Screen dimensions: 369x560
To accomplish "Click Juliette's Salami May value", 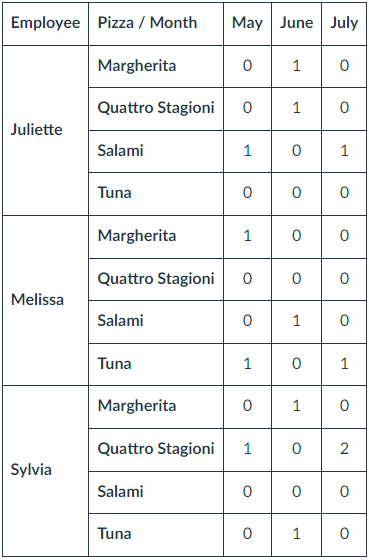I will (x=247, y=151).
